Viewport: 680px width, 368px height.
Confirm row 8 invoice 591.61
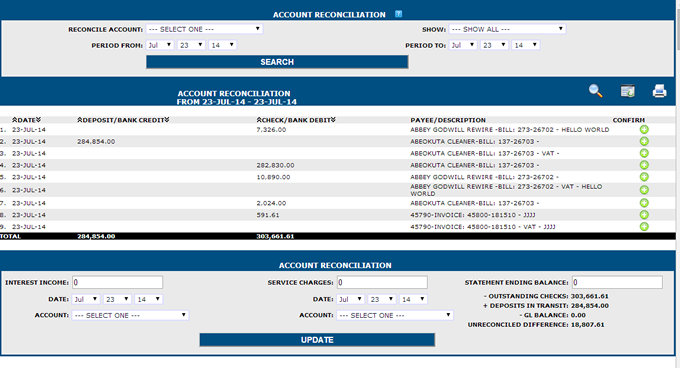(644, 215)
